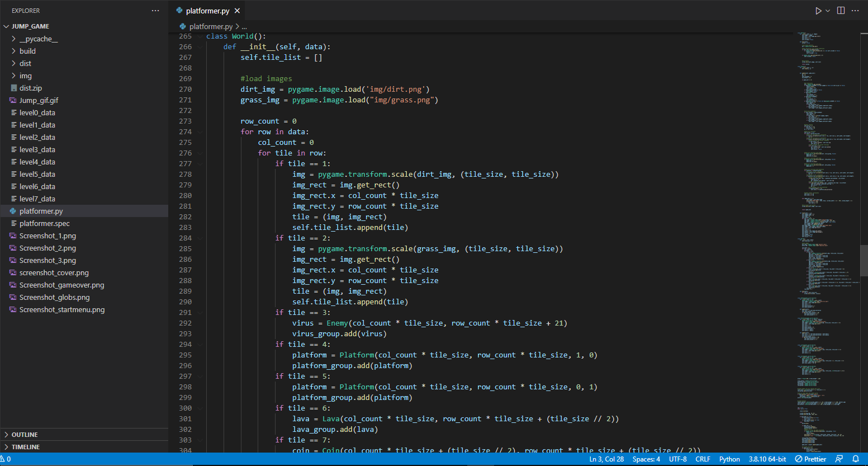The height and width of the screenshot is (466, 868).
Task: Expand the __pycache__ folder
Action: click(x=39, y=39)
